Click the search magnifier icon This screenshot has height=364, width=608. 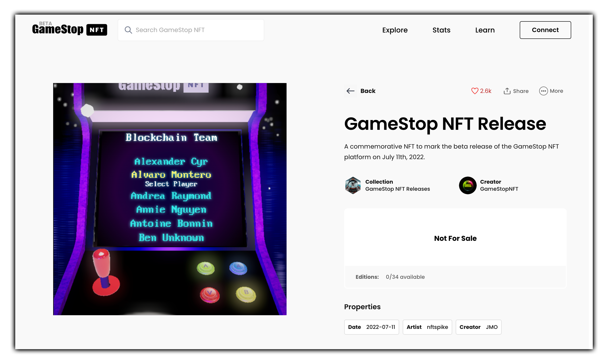[128, 30]
